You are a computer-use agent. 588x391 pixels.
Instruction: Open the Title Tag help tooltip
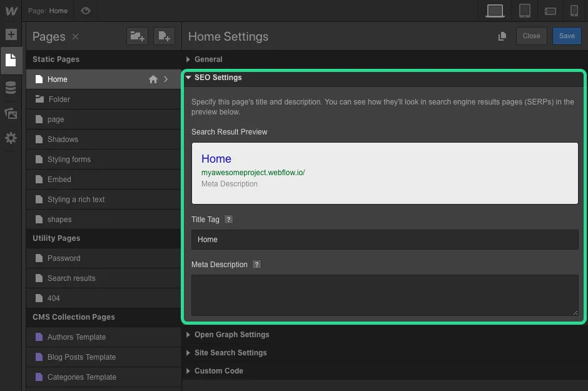228,219
